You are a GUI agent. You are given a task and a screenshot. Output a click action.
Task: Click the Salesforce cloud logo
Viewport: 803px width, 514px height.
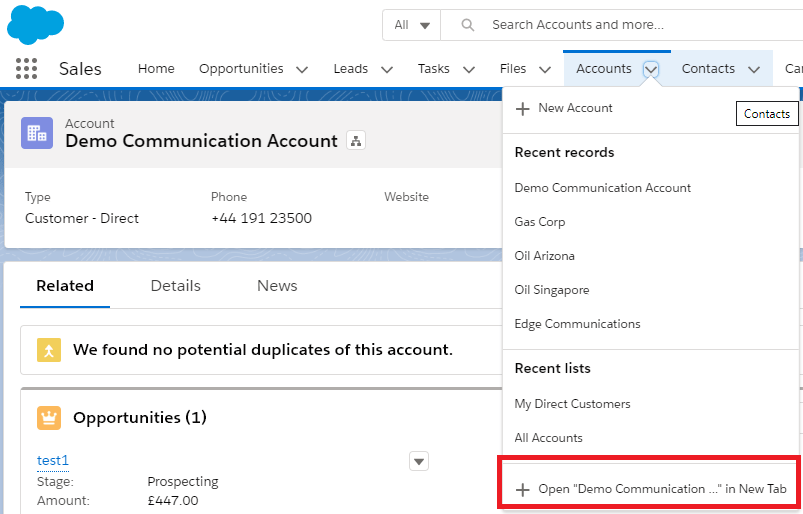(x=35, y=25)
